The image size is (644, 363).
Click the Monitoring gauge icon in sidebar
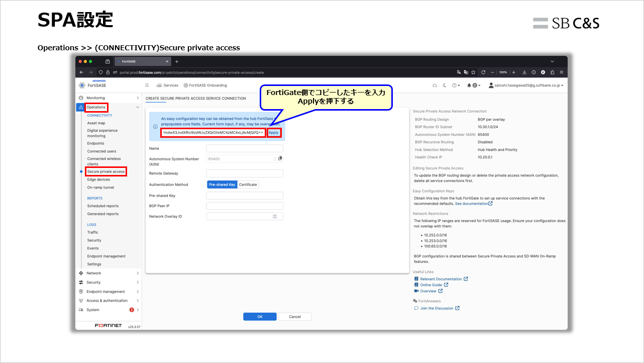pos(81,98)
